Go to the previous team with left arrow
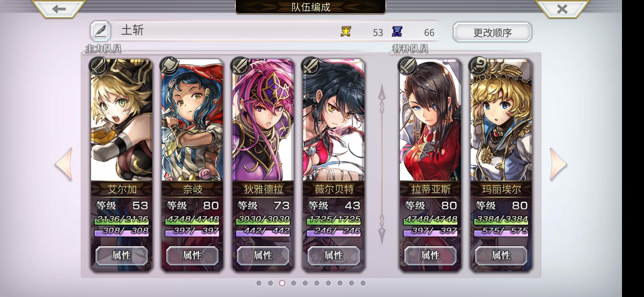This screenshot has height=297, width=644. tap(64, 164)
